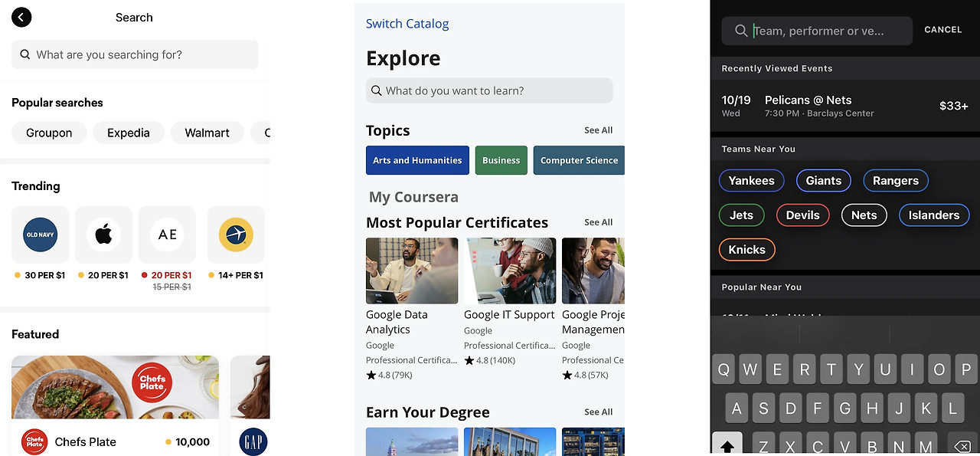980x456 pixels.
Task: Click the magnifier icon in the shopping search bar
Action: (25, 54)
